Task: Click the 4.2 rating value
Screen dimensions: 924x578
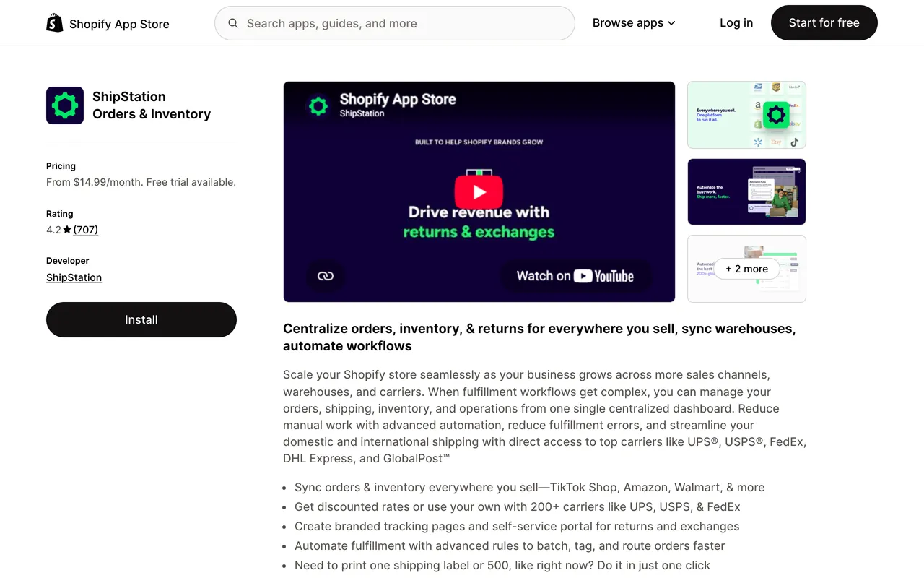Action: (x=53, y=230)
